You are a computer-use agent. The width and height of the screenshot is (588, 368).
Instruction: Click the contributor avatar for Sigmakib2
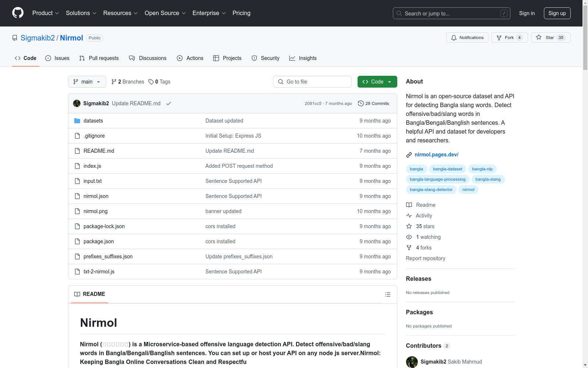click(412, 362)
